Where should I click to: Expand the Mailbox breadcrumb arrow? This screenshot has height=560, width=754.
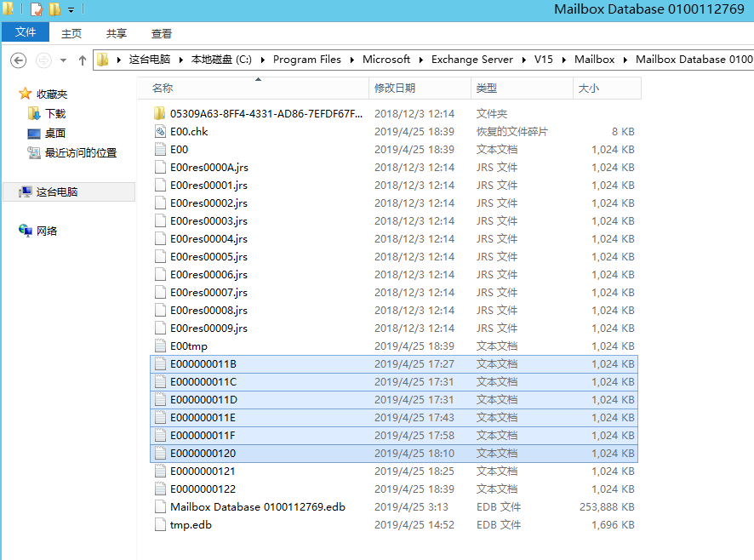625,60
